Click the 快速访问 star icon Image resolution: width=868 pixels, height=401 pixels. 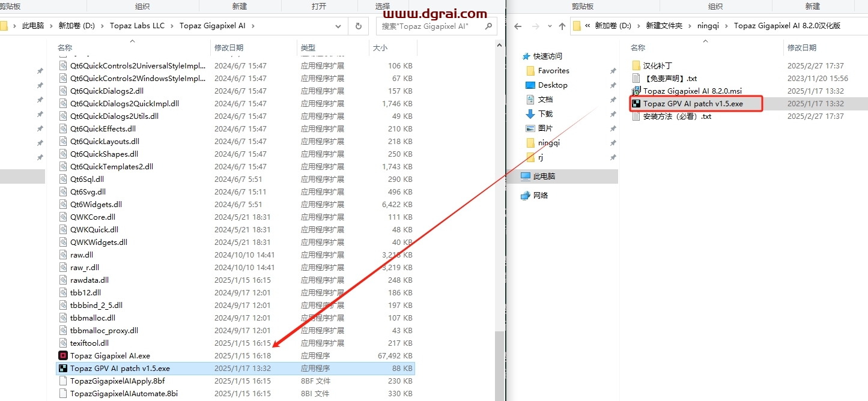[x=527, y=56]
